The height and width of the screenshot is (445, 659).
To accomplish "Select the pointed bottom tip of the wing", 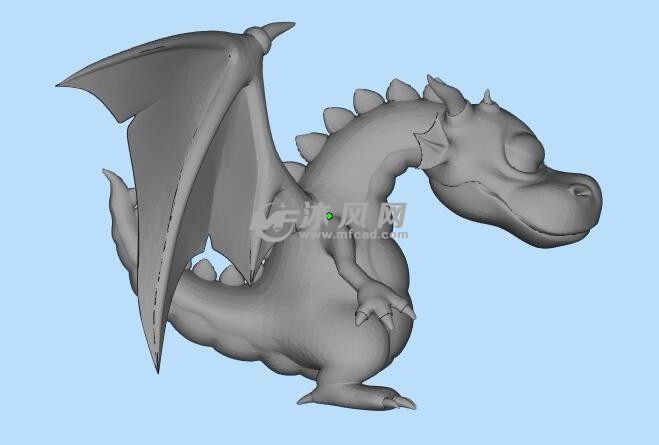I will coord(157,366).
